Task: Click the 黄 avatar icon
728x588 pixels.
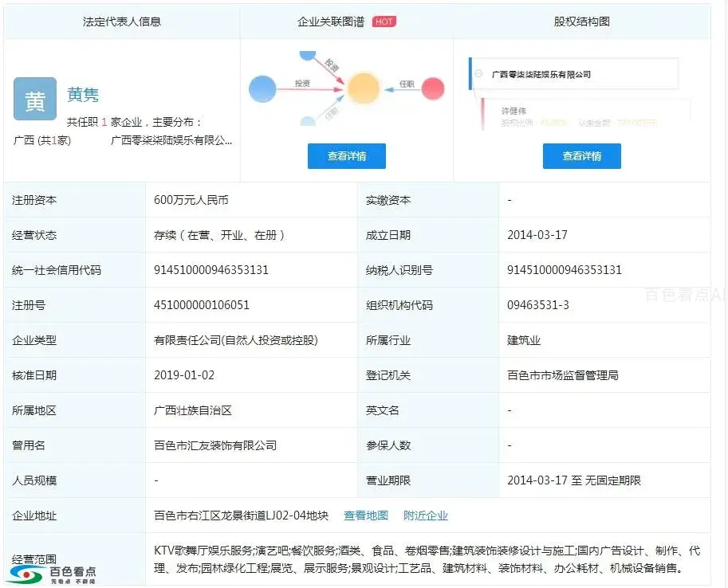Action: point(35,99)
